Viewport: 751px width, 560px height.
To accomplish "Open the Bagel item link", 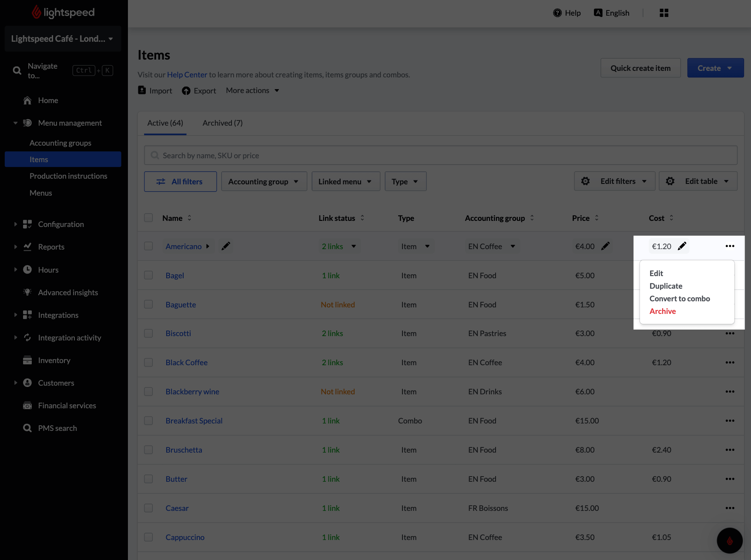I will (x=175, y=276).
